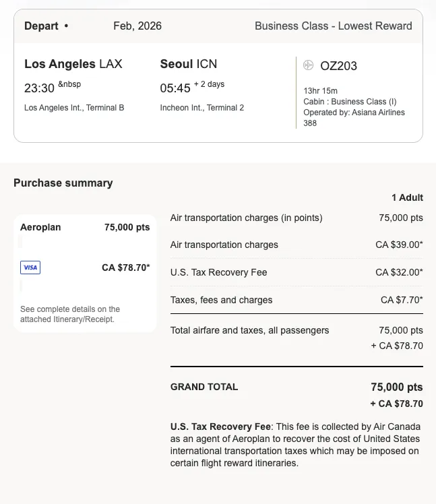Click the Operated by: Asiana Airlines text
The height and width of the screenshot is (504, 436).
click(354, 112)
